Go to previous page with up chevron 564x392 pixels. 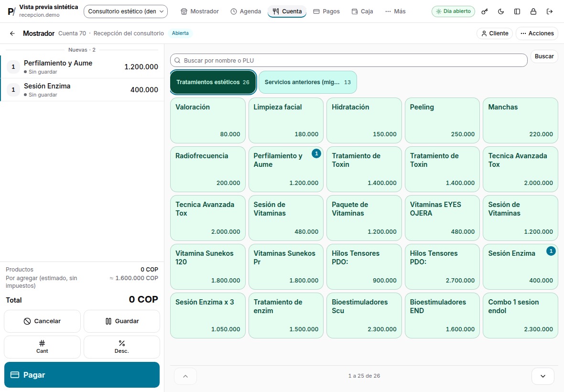point(185,376)
